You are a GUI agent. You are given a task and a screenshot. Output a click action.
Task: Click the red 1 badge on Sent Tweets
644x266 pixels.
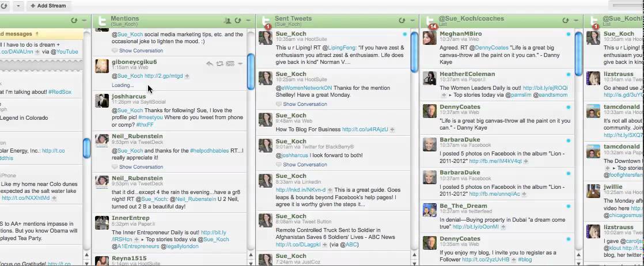pyautogui.click(x=268, y=26)
